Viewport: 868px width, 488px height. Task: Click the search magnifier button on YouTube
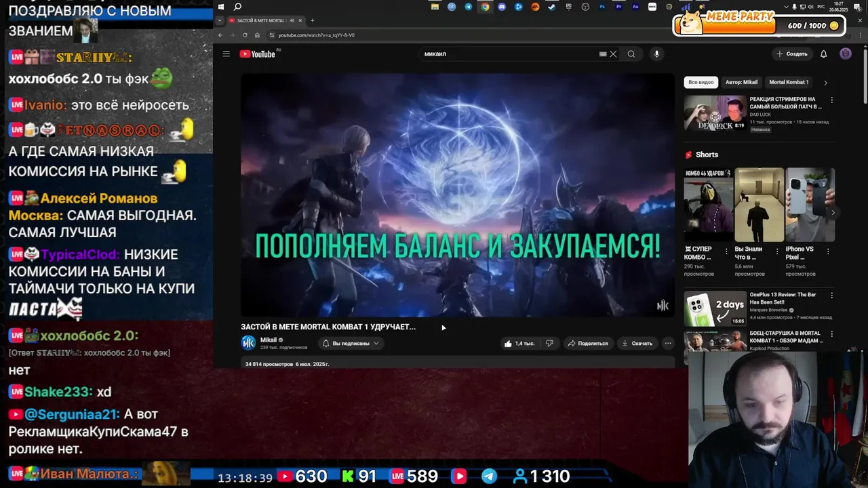(x=631, y=54)
